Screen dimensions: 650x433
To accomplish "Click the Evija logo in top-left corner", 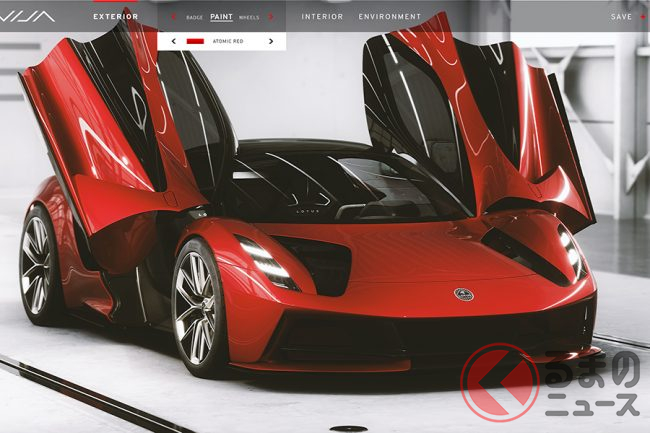I will coord(27,16).
